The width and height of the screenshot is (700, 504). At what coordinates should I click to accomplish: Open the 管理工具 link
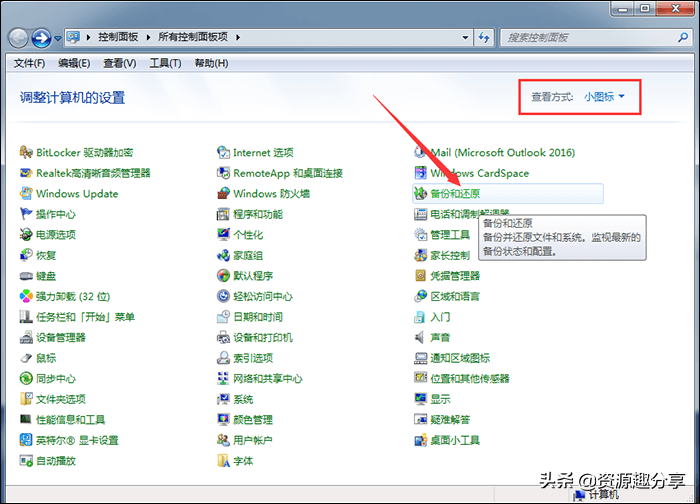click(450, 235)
